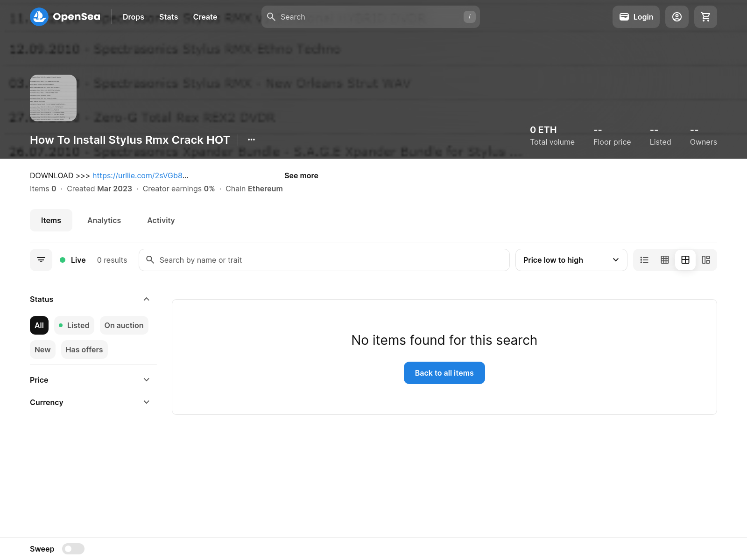Click 'Created Mar 2023' text
The height and width of the screenshot is (560, 747).
click(x=99, y=189)
